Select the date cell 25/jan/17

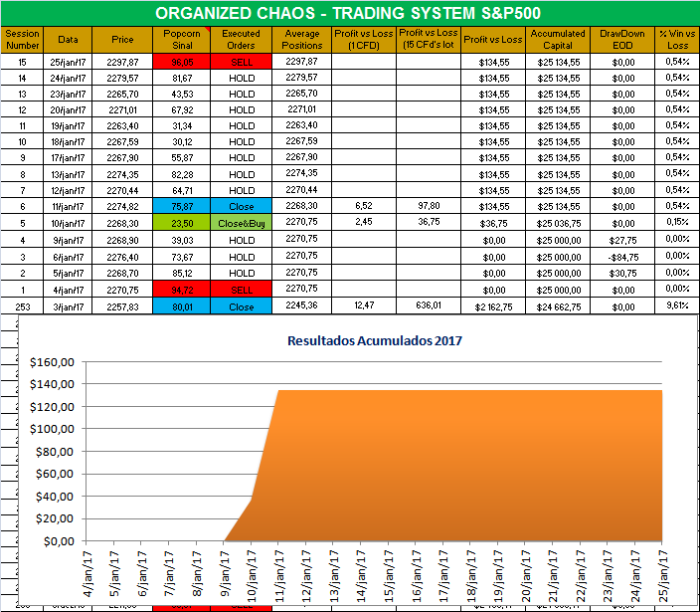68,62
